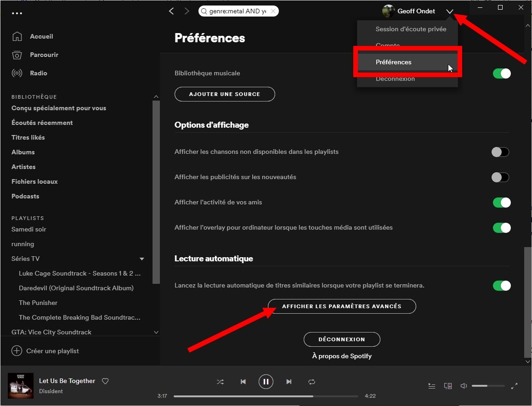Click sidebar scroll up arrow
This screenshot has width=532, height=406.
(156, 96)
